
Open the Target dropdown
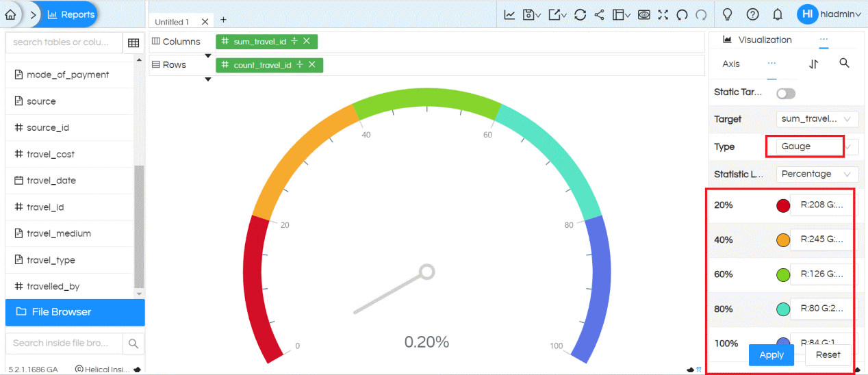pyautogui.click(x=817, y=119)
